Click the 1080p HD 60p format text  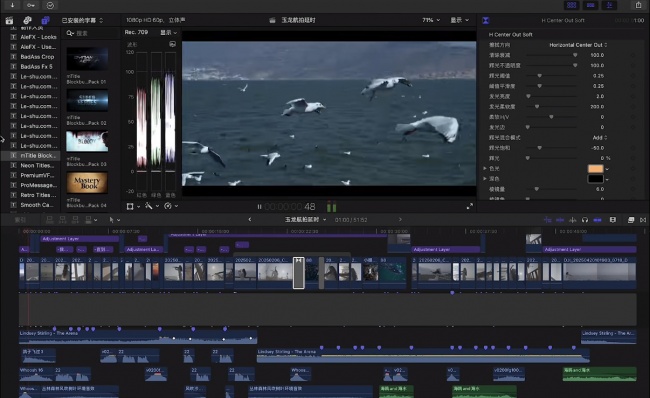click(145, 20)
